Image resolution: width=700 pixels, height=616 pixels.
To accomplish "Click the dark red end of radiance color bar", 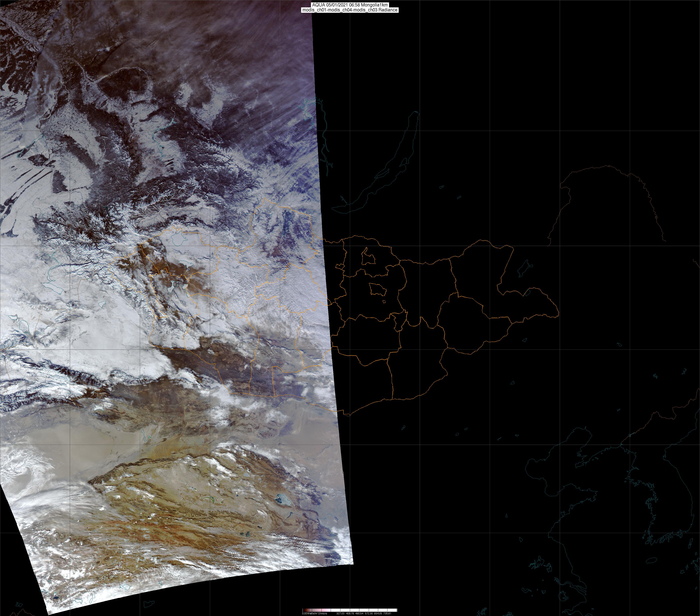I will pyautogui.click(x=306, y=610).
